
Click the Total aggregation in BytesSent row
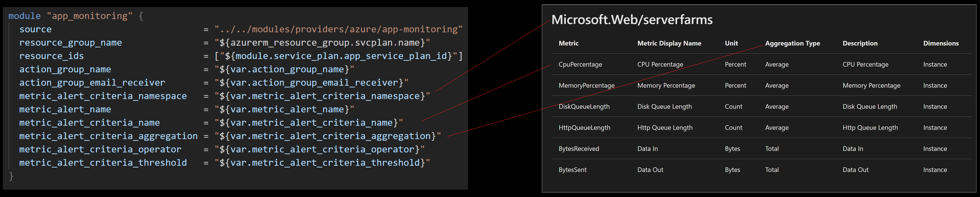coord(772,170)
